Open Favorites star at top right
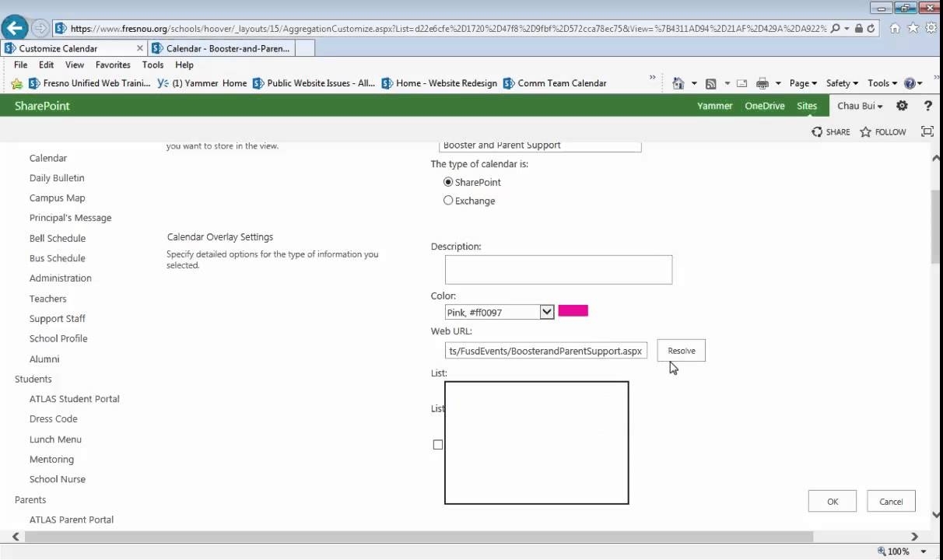Viewport: 943px width, 560px height. coord(913,28)
